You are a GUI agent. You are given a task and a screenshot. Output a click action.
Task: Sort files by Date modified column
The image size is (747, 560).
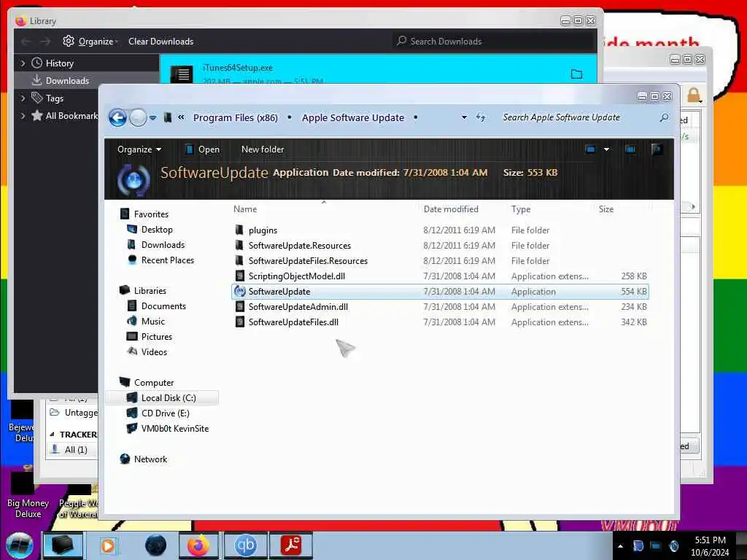pos(451,209)
